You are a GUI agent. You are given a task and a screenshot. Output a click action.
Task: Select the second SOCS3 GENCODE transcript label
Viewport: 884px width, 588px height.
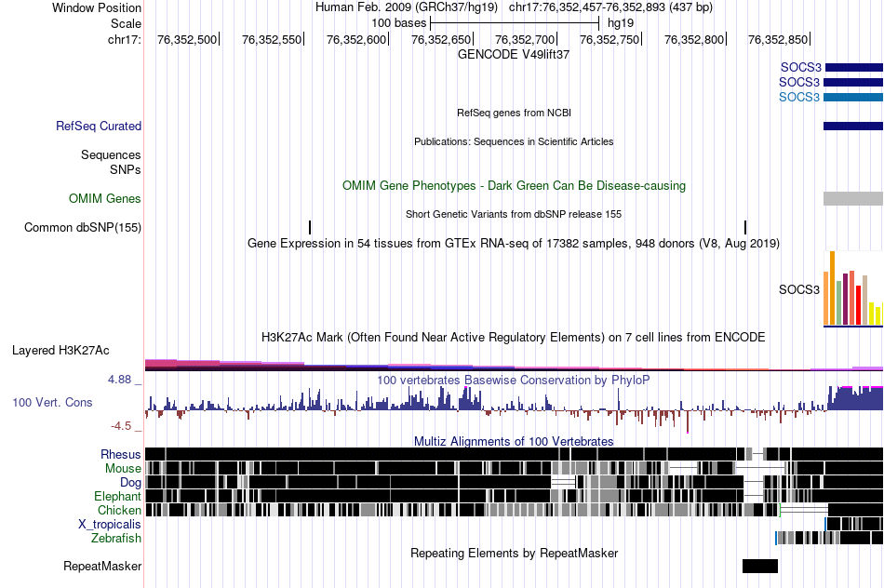(x=799, y=82)
